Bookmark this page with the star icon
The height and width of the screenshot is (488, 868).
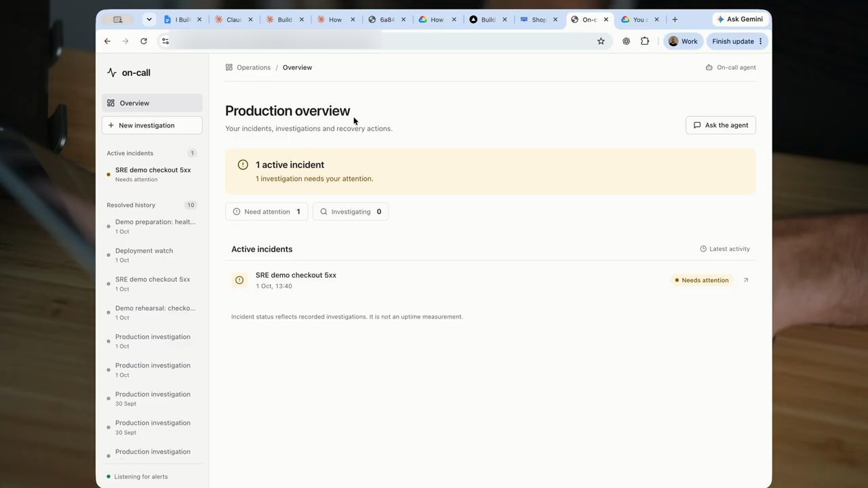pos(601,41)
